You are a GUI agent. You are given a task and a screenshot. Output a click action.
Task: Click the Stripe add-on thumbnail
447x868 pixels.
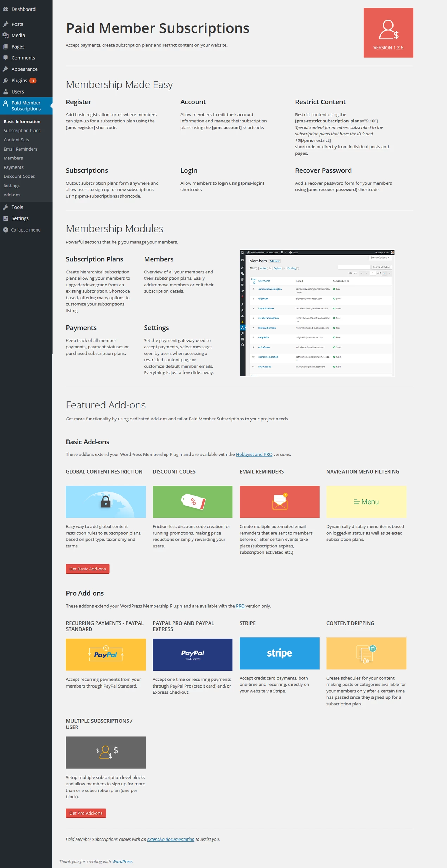point(279,653)
